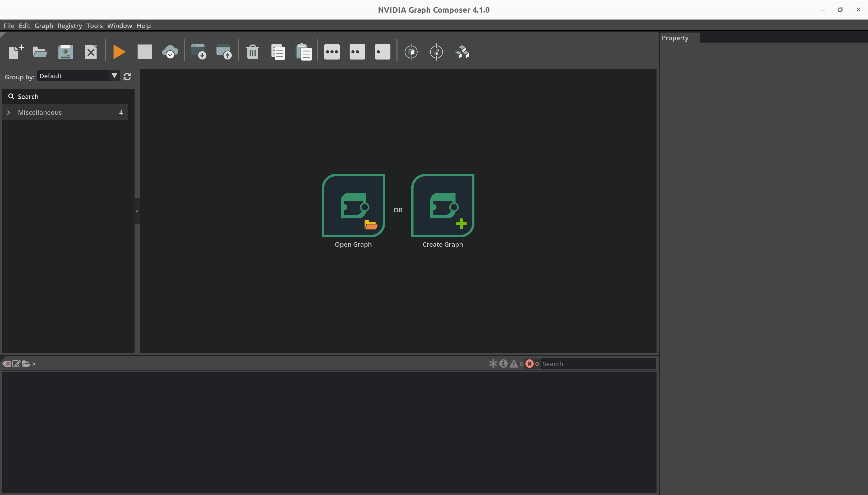Click the Open Graph tile
This screenshot has width=868, height=495.
353,205
